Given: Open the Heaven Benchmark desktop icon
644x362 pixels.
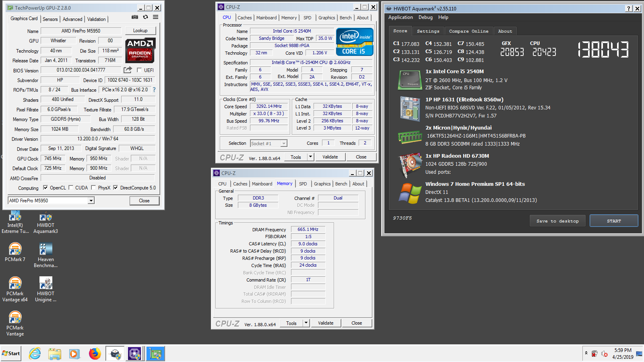Looking at the screenshot, I should tap(45, 255).
